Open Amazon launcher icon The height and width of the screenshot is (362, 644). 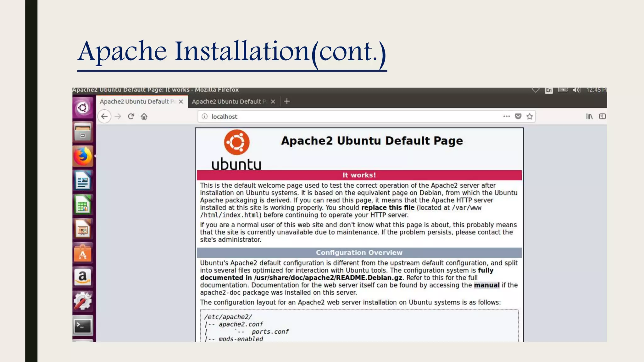coord(83,277)
